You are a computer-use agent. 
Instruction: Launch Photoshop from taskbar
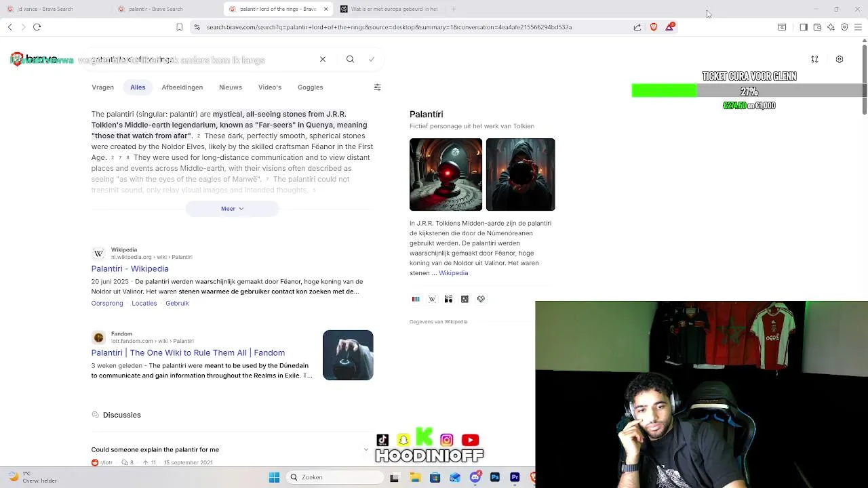tap(495, 478)
